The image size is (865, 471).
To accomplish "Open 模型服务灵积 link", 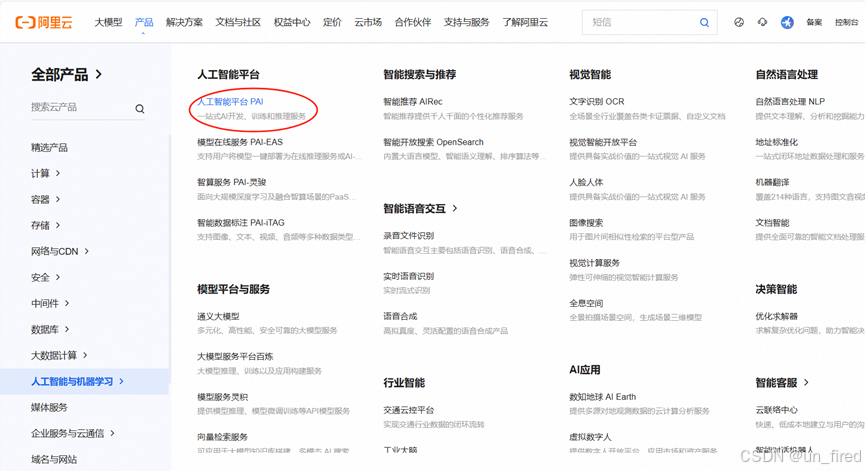I will pyautogui.click(x=223, y=397).
